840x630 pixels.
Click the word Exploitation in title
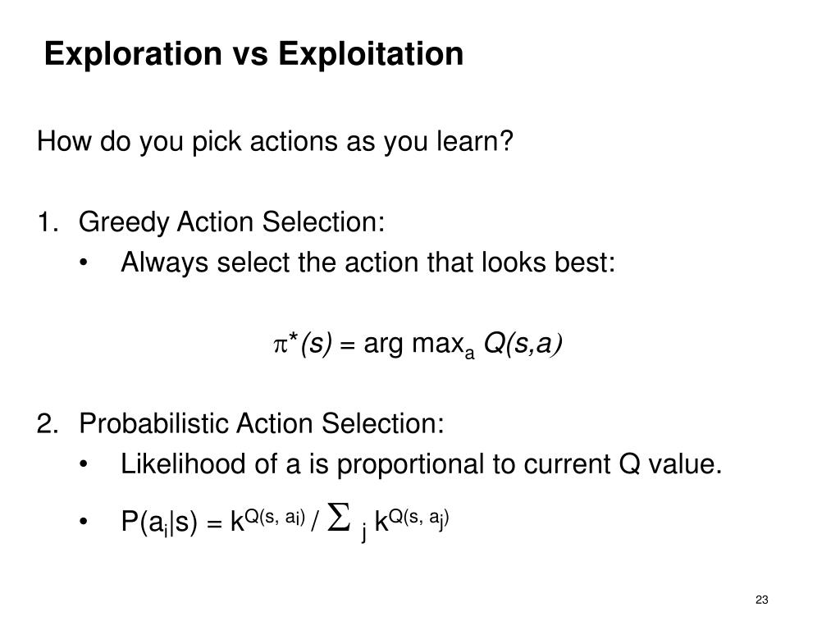pyautogui.click(x=371, y=53)
